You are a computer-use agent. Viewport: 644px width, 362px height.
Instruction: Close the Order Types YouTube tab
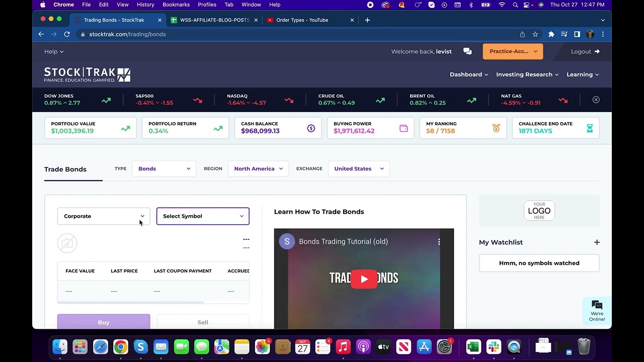click(x=352, y=20)
